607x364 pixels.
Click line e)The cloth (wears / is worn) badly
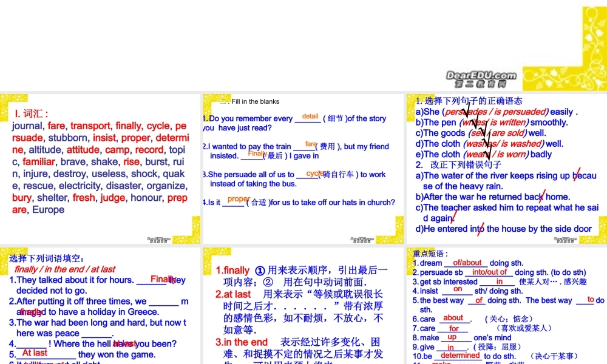(484, 154)
